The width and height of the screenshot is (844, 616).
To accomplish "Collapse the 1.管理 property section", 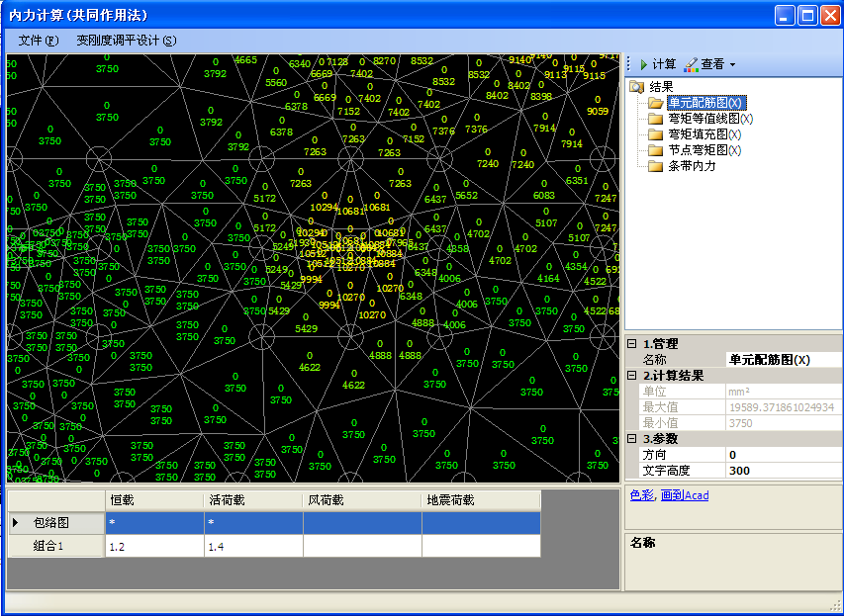I will point(632,344).
